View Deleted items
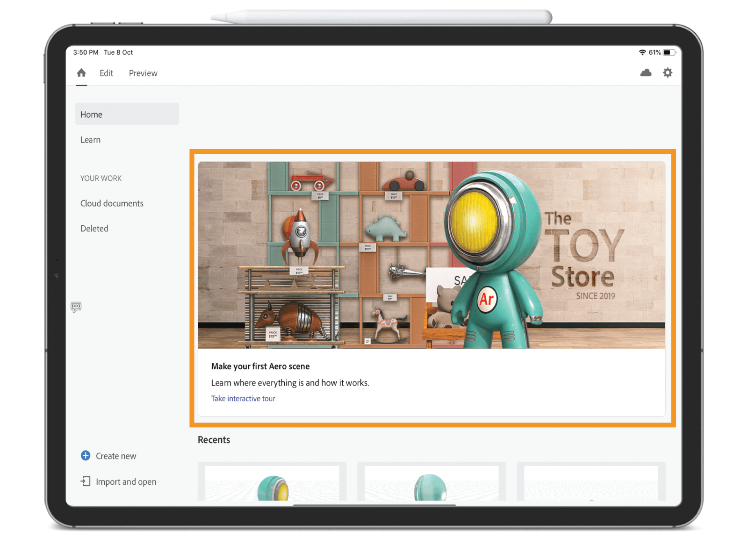Screen dimensions: 748x560 click(94, 228)
